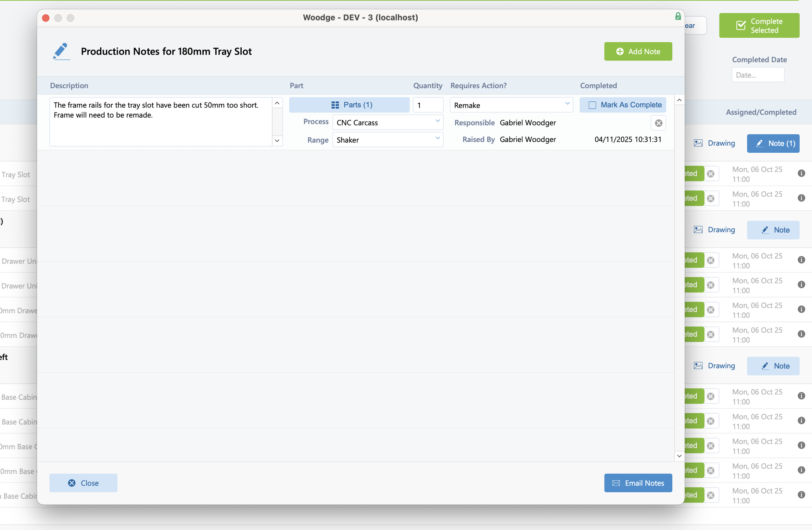This screenshot has height=530, width=812.
Task: Click the info icon on first Tray Slot row
Action: pos(801,174)
